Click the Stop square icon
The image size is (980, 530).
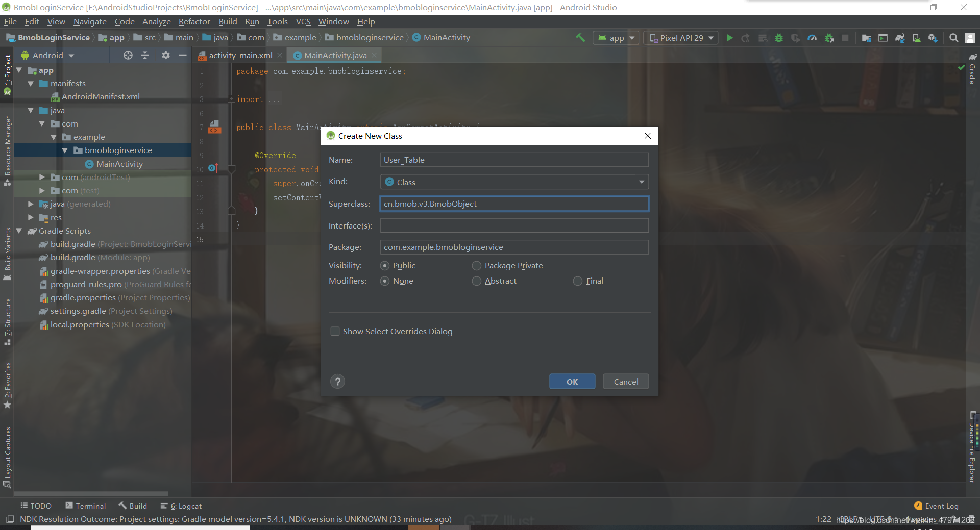[845, 38]
